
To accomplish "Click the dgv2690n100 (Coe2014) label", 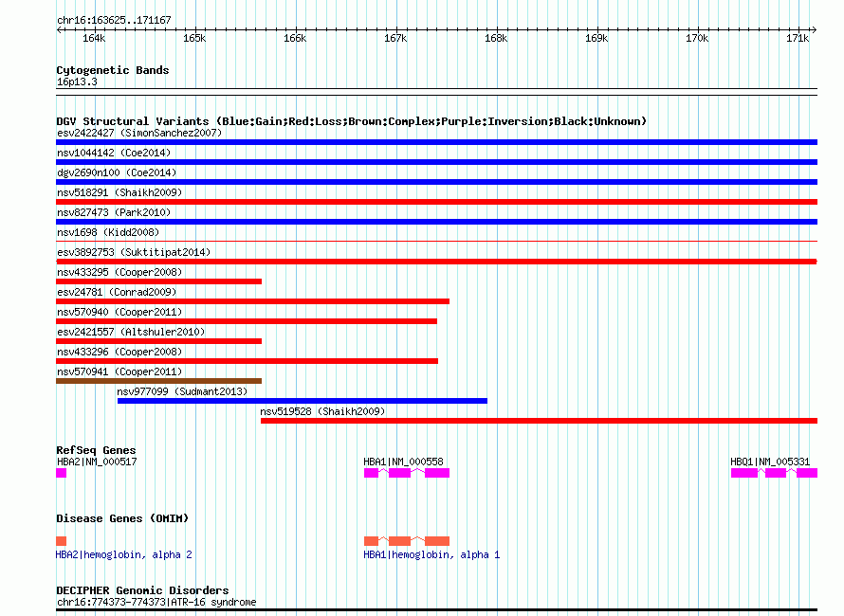I will (117, 172).
